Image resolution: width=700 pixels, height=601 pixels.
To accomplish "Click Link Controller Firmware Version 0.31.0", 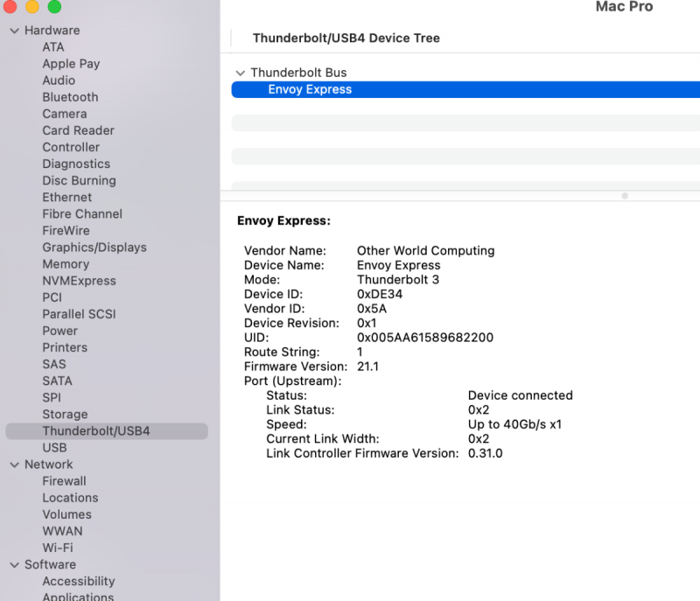I will click(486, 453).
